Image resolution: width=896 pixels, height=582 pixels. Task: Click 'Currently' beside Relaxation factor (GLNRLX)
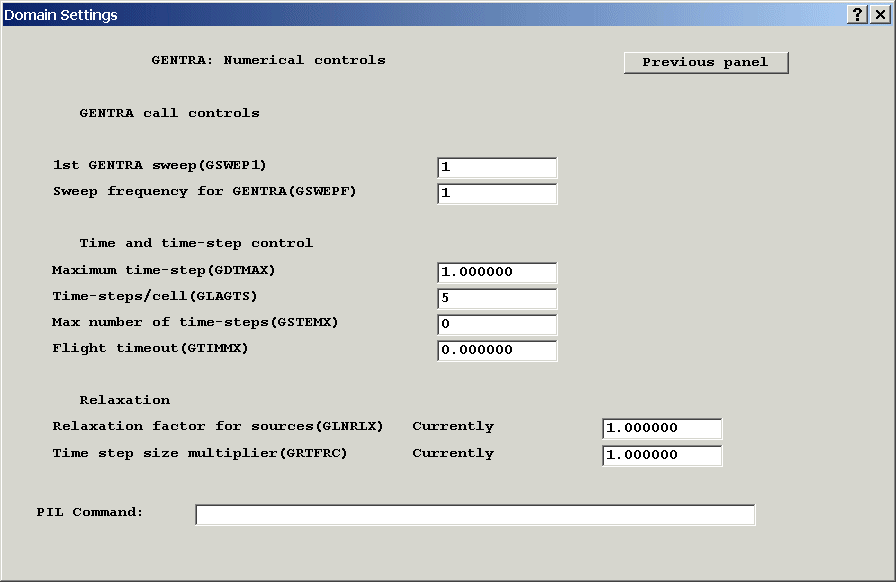tap(453, 426)
